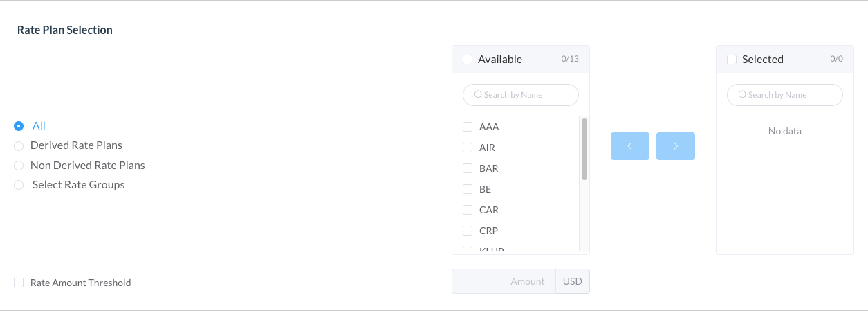868x311 pixels.
Task: Select the Select Rate Groups option
Action: pyautogui.click(x=19, y=185)
